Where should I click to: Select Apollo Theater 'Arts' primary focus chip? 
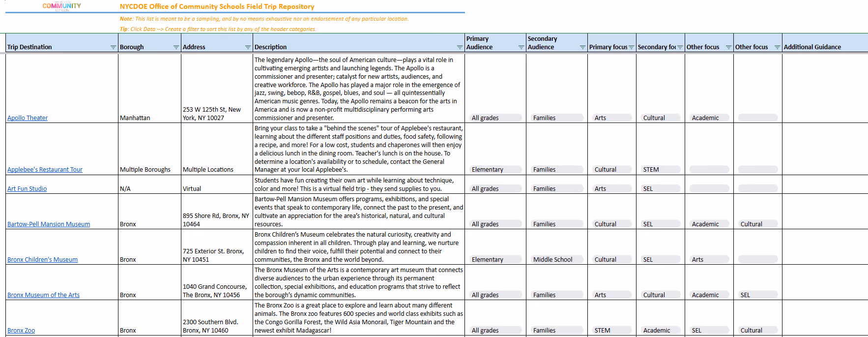[611, 118]
